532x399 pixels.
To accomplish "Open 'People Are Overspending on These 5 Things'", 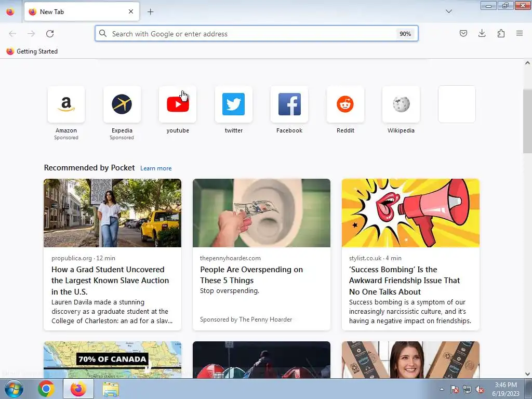I will click(x=251, y=275).
